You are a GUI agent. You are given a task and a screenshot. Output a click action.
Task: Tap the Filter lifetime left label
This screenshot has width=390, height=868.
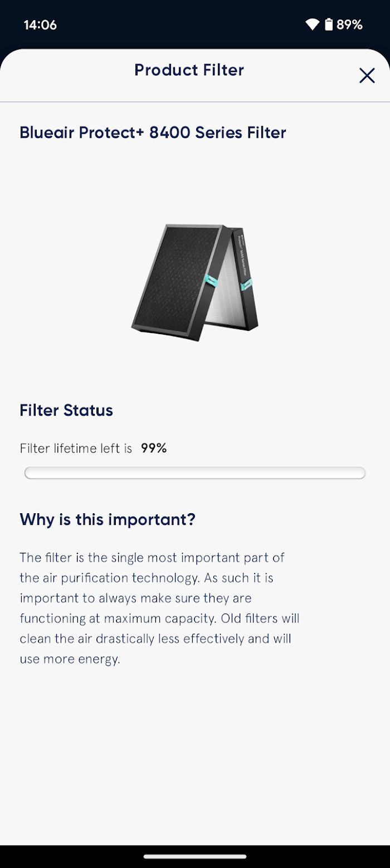pos(76,448)
